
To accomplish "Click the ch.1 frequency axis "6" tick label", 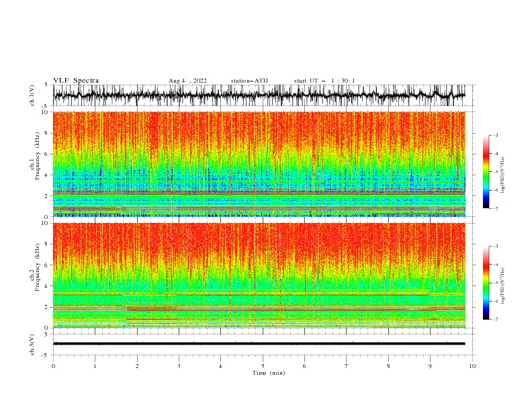I will click(47, 154).
